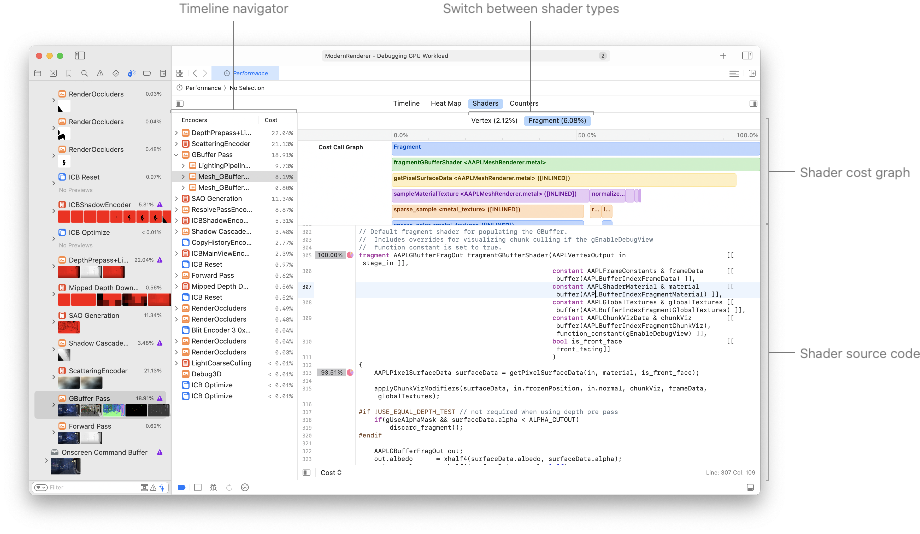The width and height of the screenshot is (920, 534).
Task: Click the reload icon in bottom debug bar
Action: [x=229, y=487]
